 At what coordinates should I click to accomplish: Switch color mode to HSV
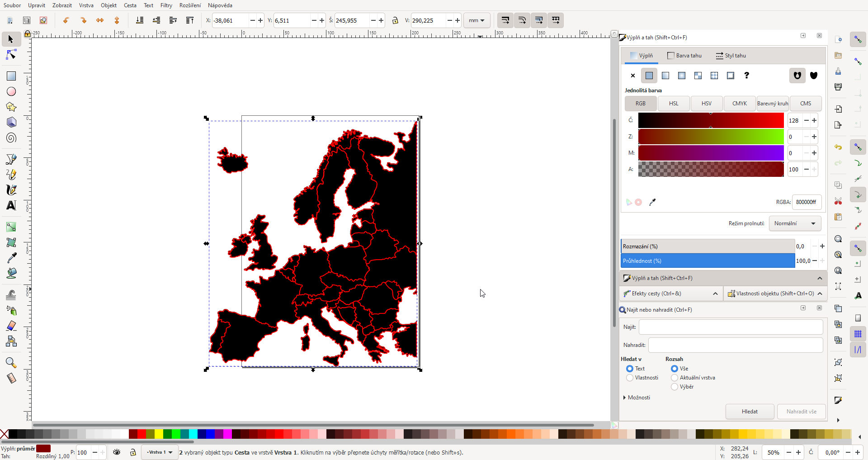pos(707,104)
